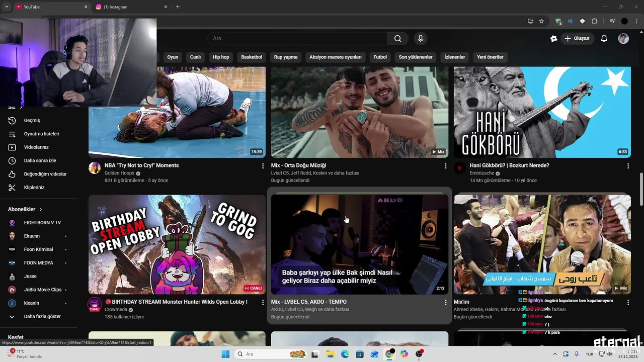Open the YouTube account avatar menu
The width and height of the screenshot is (644, 362).
point(623,39)
